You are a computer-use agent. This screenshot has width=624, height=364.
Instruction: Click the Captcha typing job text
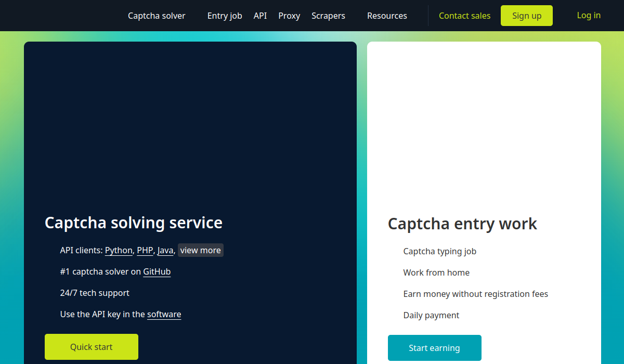pyautogui.click(x=440, y=251)
